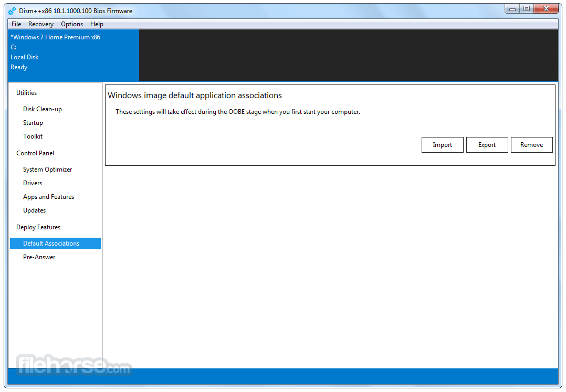Image resolution: width=566 pixels, height=392 pixels.
Task: Click the Remove button
Action: (531, 145)
